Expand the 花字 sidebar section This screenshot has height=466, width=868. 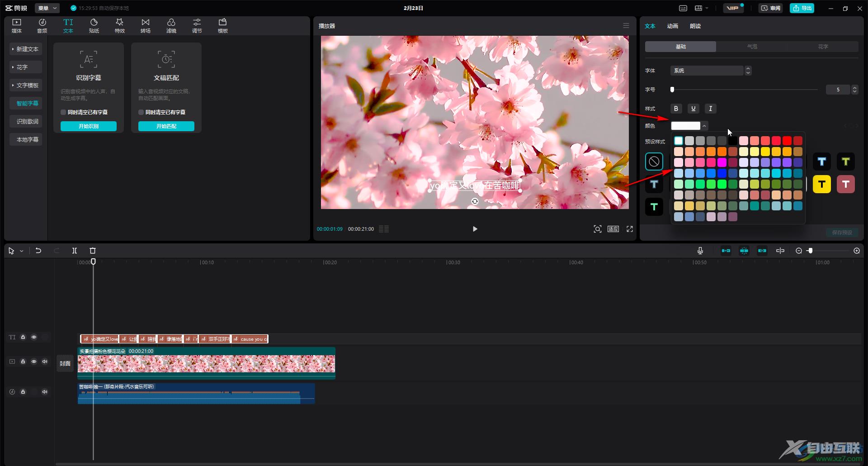(x=26, y=67)
